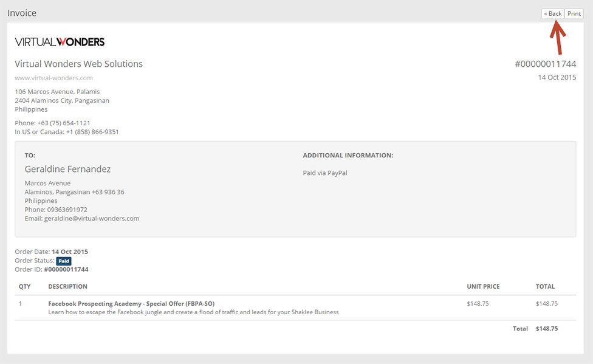The width and height of the screenshot is (593, 364).
Task: Select the customer Phone: 09363691972 line
Action: point(56,210)
